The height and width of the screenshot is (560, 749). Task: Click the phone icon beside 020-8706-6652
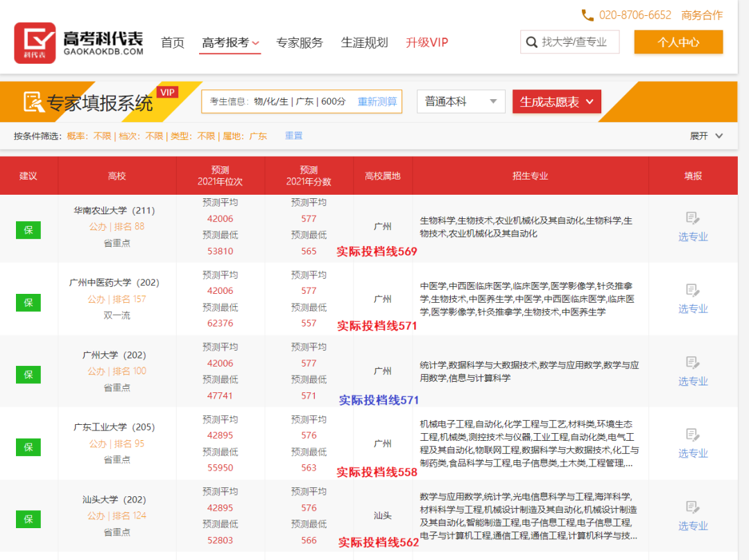(587, 15)
